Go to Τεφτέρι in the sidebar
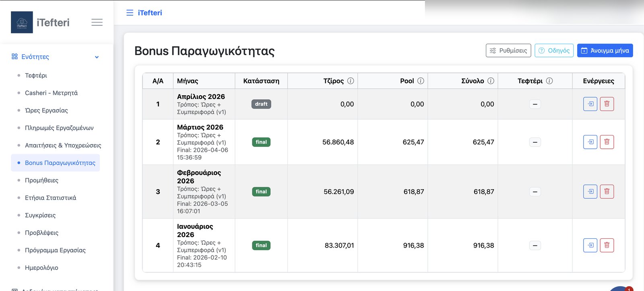The width and height of the screenshot is (644, 291). (36, 76)
